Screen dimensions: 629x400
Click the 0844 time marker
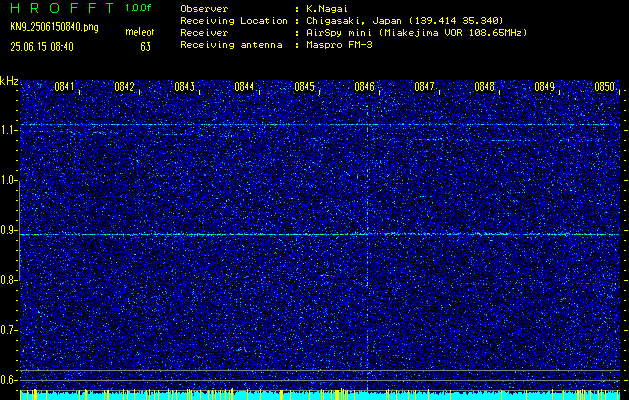244,87
